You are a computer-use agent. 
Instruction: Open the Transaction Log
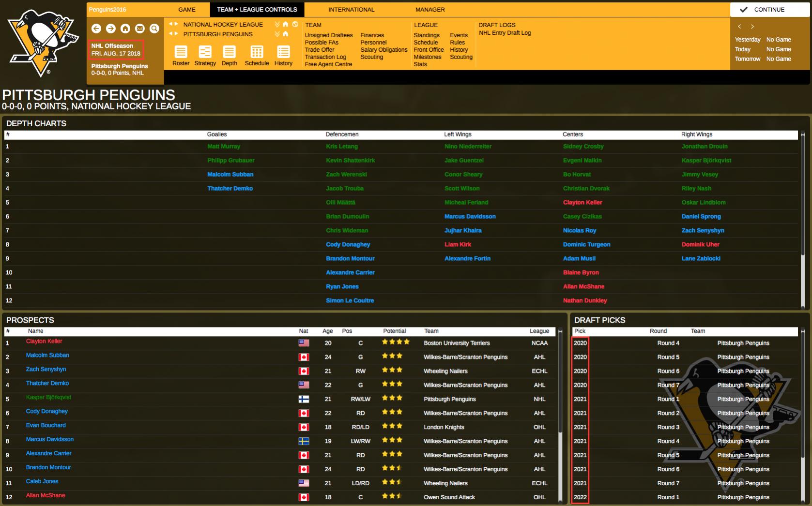(x=325, y=57)
